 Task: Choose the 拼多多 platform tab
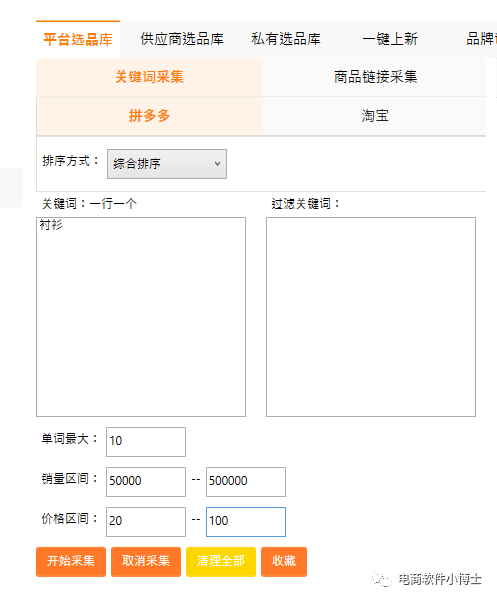(149, 116)
